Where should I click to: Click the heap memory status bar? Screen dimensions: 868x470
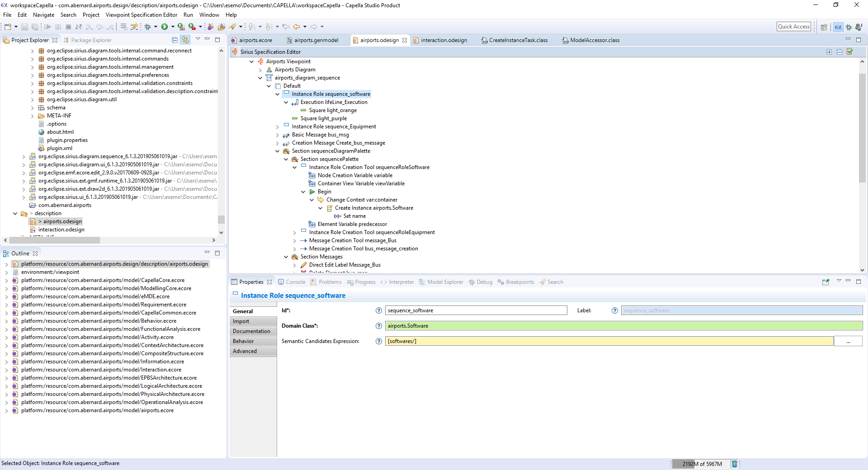(700, 464)
